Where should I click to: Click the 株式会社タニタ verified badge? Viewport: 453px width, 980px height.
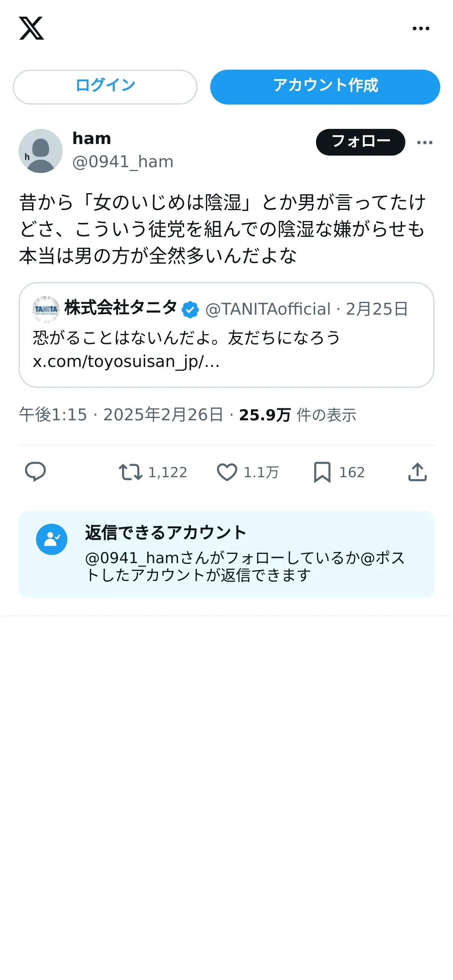click(190, 310)
